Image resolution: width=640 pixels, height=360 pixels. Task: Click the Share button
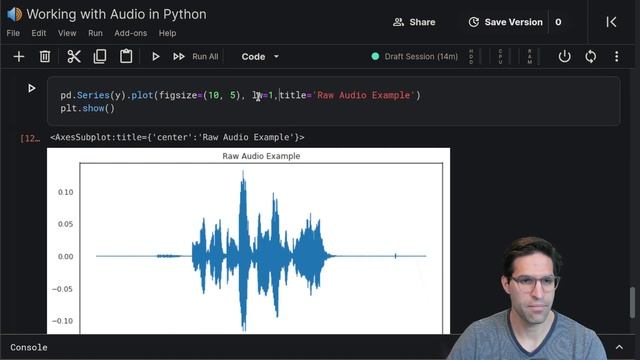pyautogui.click(x=414, y=22)
